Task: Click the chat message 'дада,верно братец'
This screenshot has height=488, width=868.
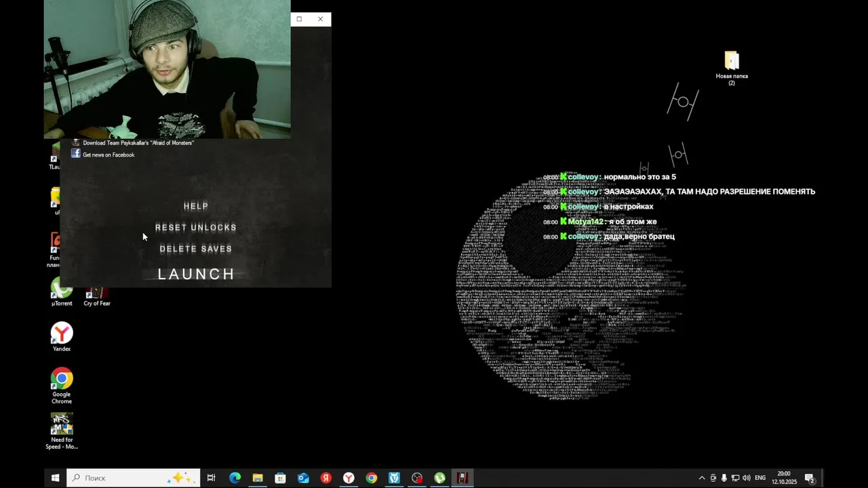Action: click(x=639, y=237)
